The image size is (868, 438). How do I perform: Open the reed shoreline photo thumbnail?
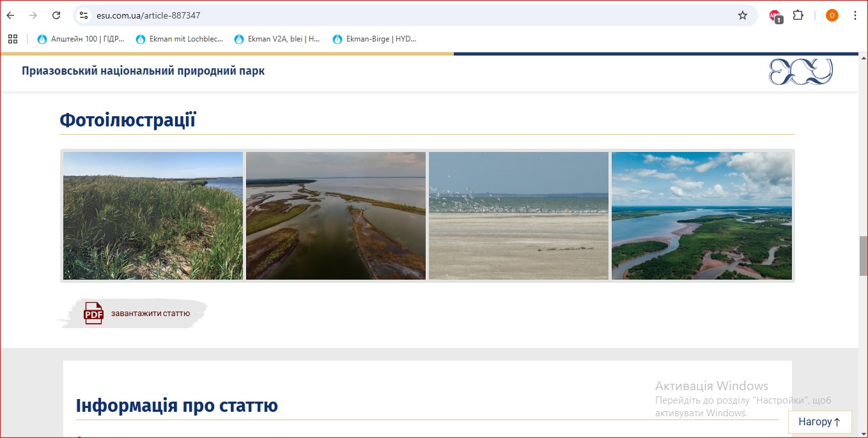click(153, 216)
